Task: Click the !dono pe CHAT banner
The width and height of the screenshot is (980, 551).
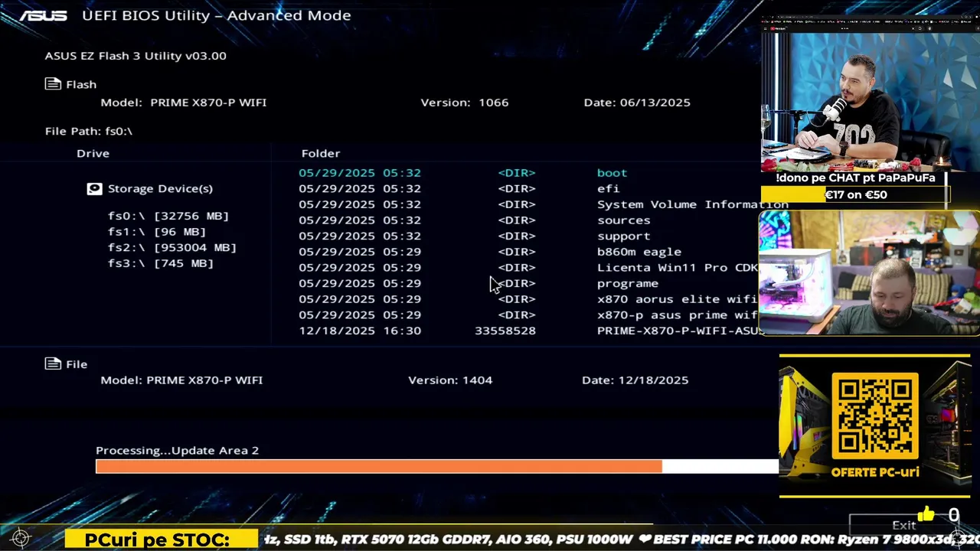Action: [855, 178]
